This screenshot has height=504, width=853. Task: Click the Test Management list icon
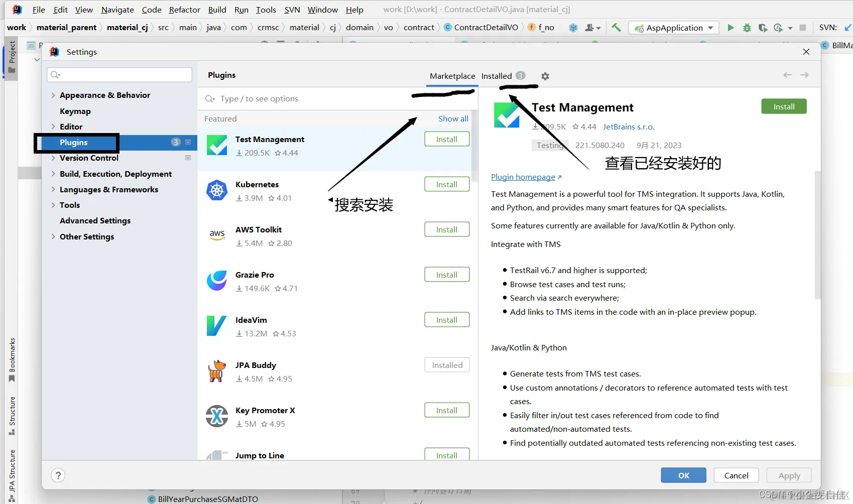217,146
